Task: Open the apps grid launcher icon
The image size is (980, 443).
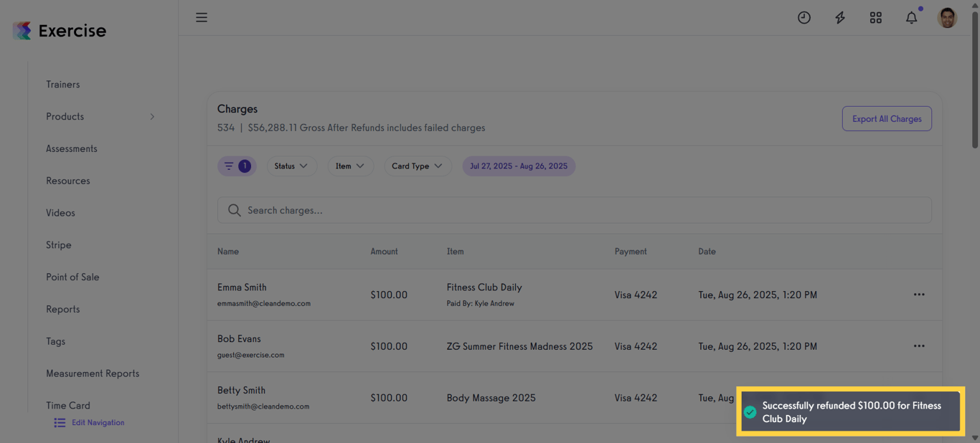Action: pyautogui.click(x=875, y=17)
